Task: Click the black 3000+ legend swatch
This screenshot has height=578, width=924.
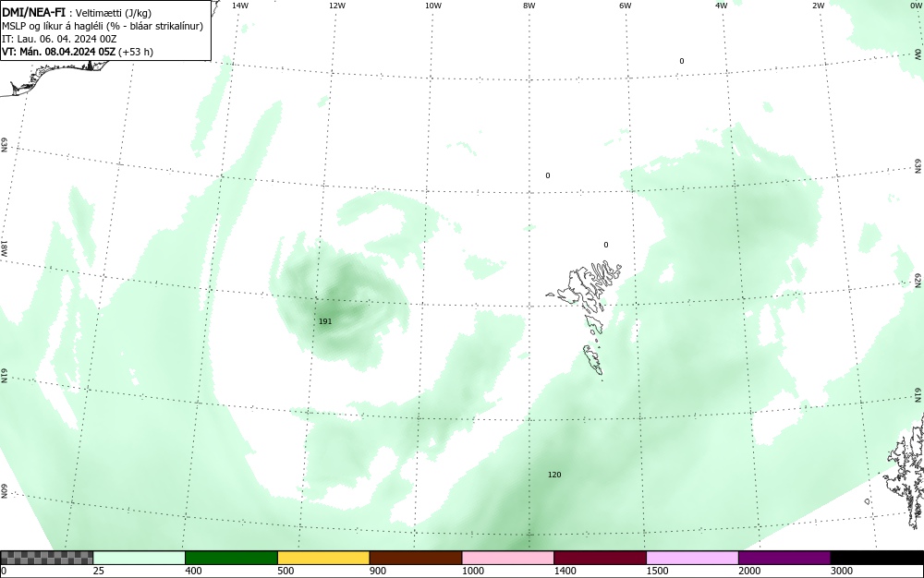Action: pyautogui.click(x=877, y=558)
